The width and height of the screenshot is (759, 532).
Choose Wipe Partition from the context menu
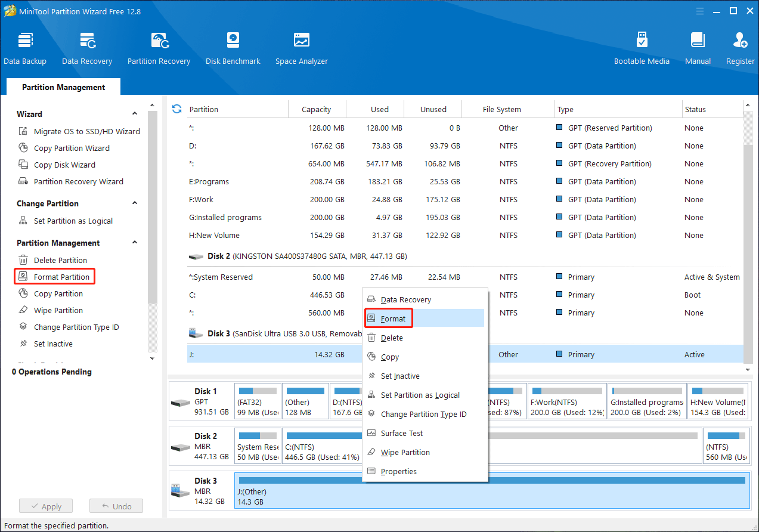click(x=425, y=452)
